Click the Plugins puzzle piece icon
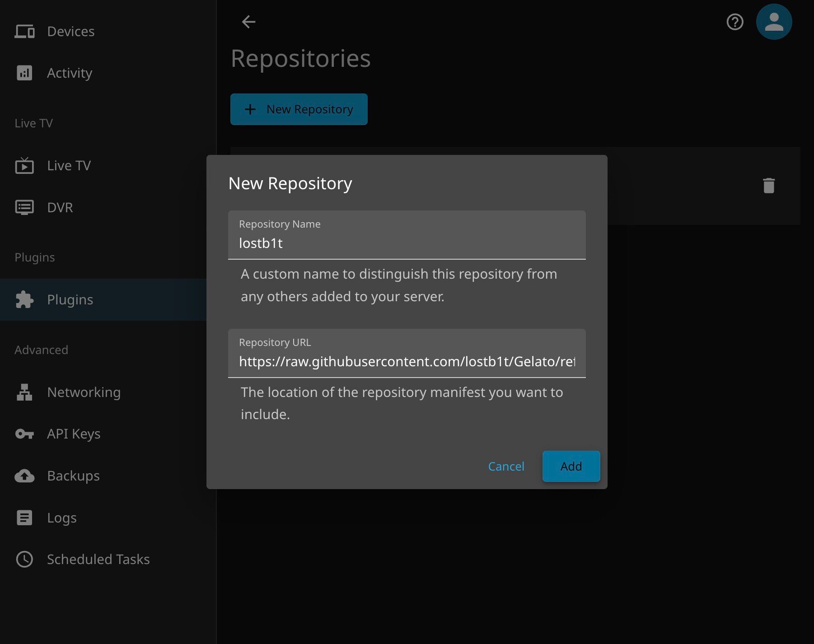Image resolution: width=814 pixels, height=644 pixels. [x=24, y=299]
